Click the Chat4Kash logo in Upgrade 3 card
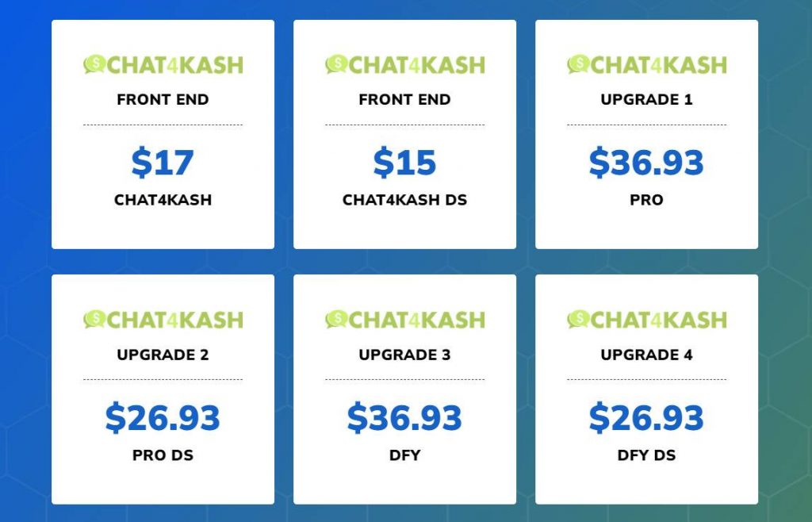 (x=405, y=320)
